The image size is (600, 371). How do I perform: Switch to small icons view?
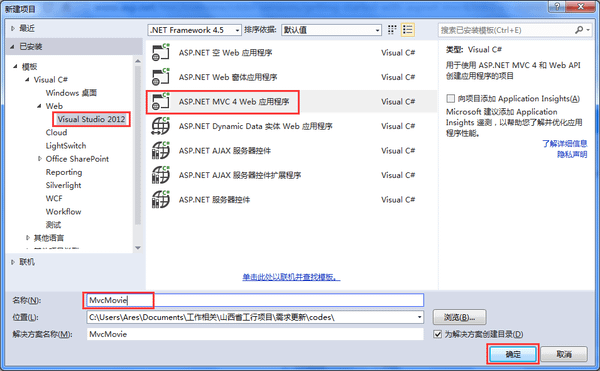[x=392, y=30]
